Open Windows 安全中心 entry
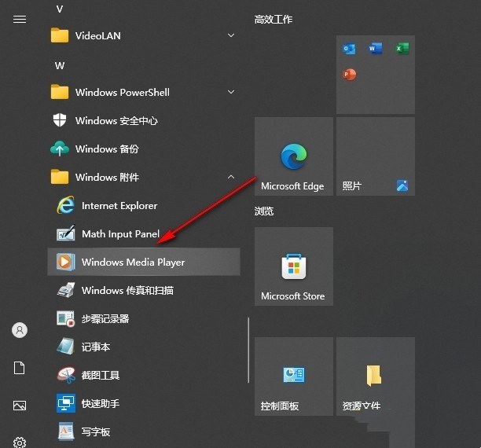This screenshot has height=448, width=481. pyautogui.click(x=116, y=120)
